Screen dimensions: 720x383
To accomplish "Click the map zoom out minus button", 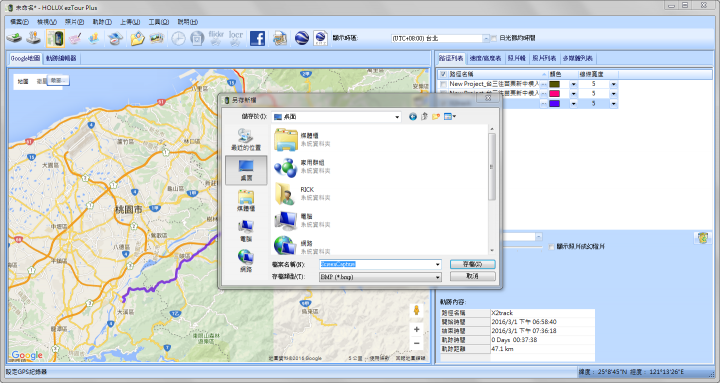I will [x=416, y=343].
